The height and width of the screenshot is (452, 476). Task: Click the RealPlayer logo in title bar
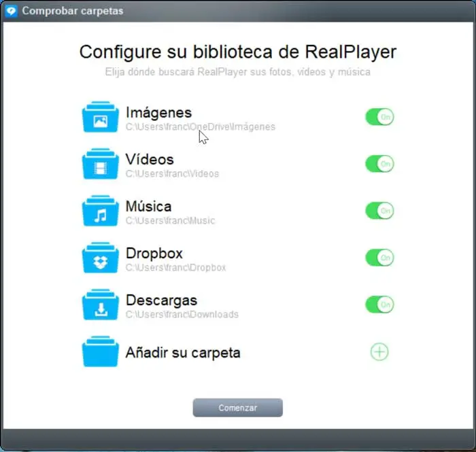[x=12, y=12]
